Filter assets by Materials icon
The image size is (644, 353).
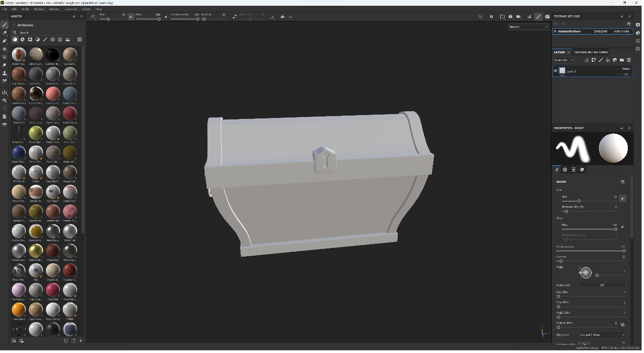15,40
